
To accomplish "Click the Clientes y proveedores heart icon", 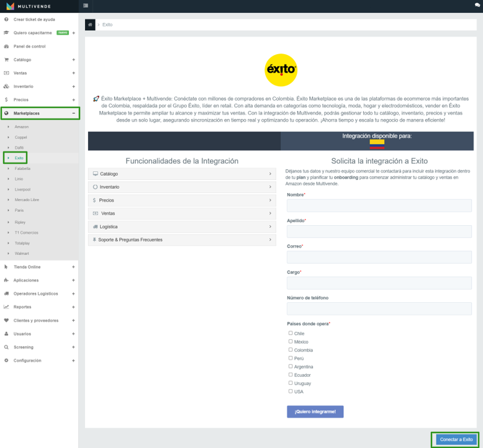I will (6, 321).
